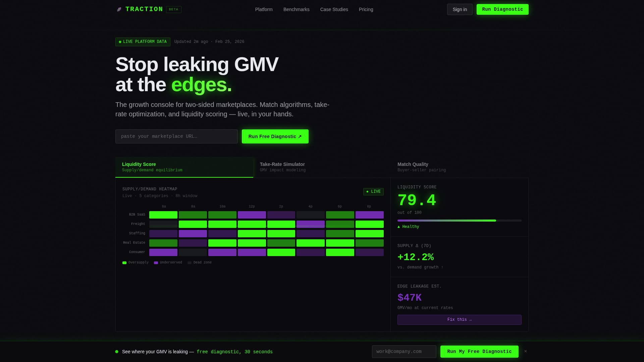The height and width of the screenshot is (362, 644).
Task: Click the liquidity score progress bar
Action: (x=460, y=221)
